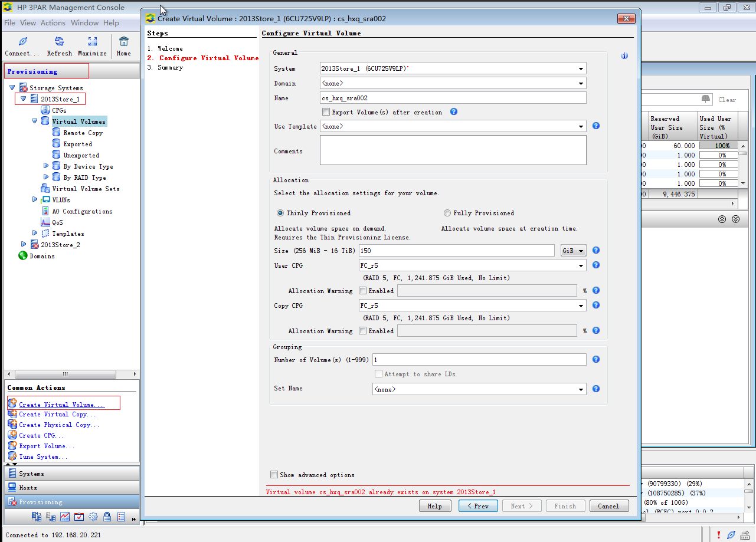Screen dimensions: 756x542
Task: Open the Copy CPG dropdown
Action: click(581, 305)
